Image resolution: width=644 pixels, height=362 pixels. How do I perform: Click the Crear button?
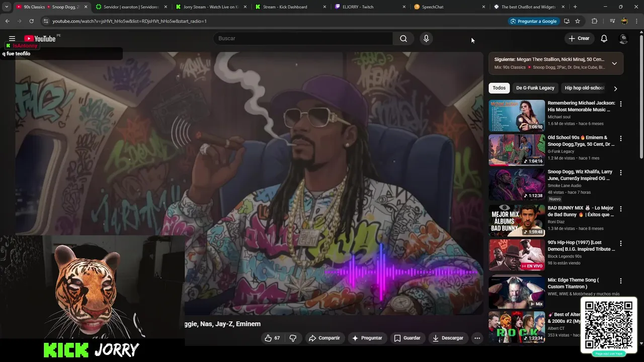point(579,39)
